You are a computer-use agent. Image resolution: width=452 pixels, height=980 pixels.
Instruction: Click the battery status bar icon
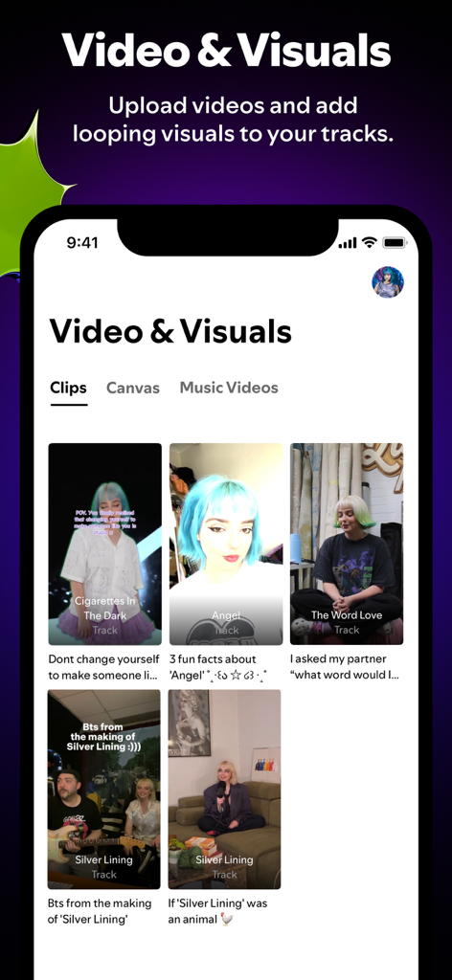[x=395, y=242]
